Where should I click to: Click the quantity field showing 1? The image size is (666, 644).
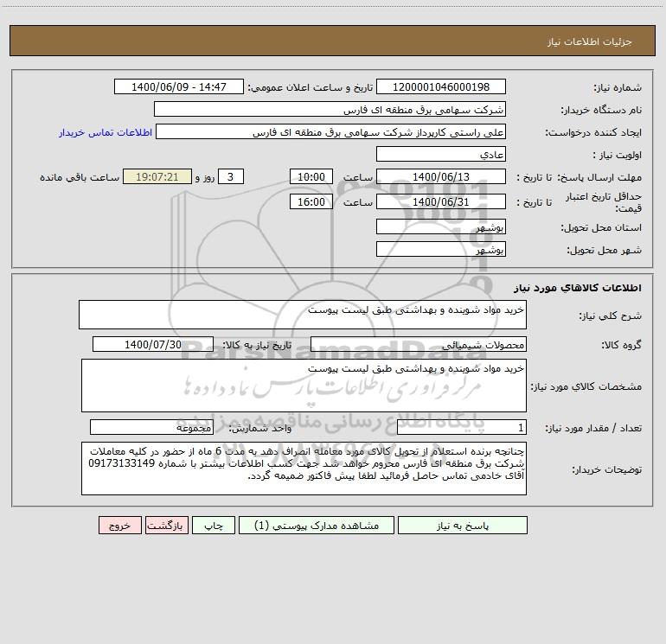pos(462,428)
